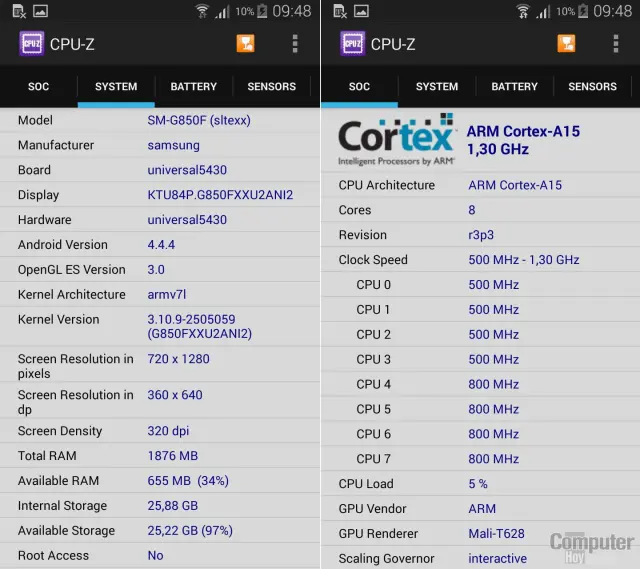Tap the Android Version 4.4.4 row
640x569 pixels.
click(160, 245)
